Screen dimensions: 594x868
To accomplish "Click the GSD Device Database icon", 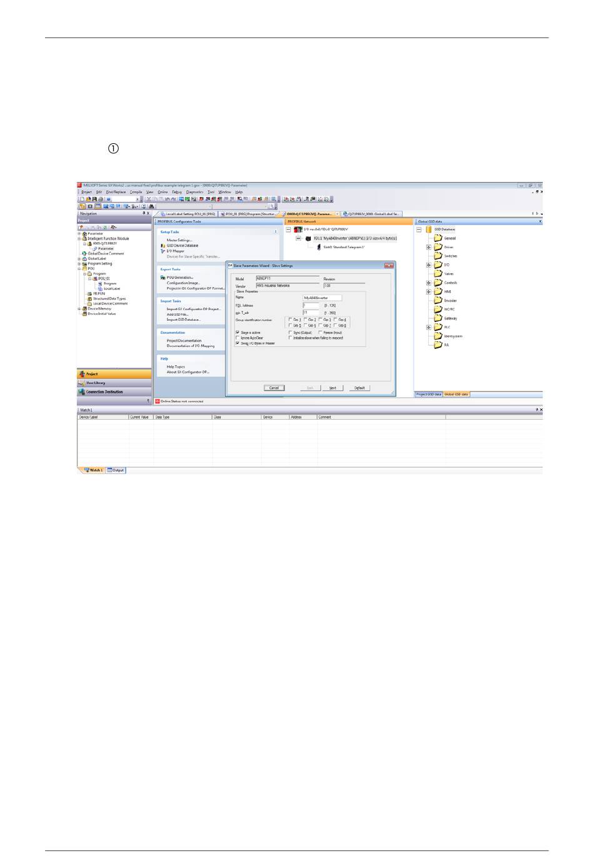I will click(163, 246).
